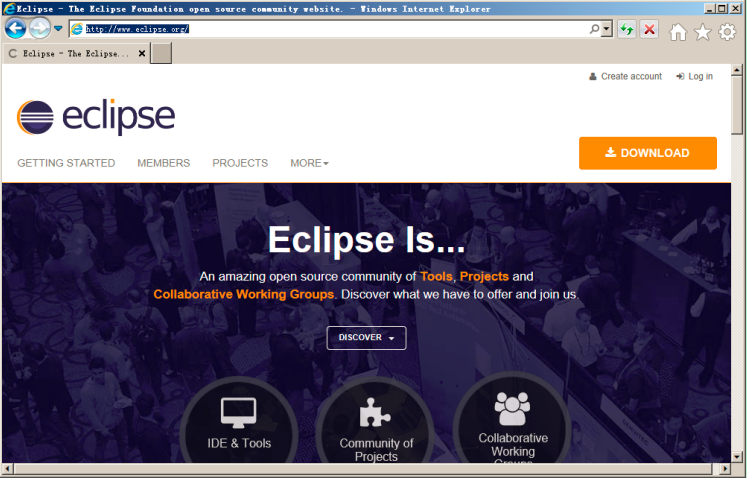Click the Community of Projects puzzle icon
This screenshot has height=478, width=747.
[x=375, y=413]
